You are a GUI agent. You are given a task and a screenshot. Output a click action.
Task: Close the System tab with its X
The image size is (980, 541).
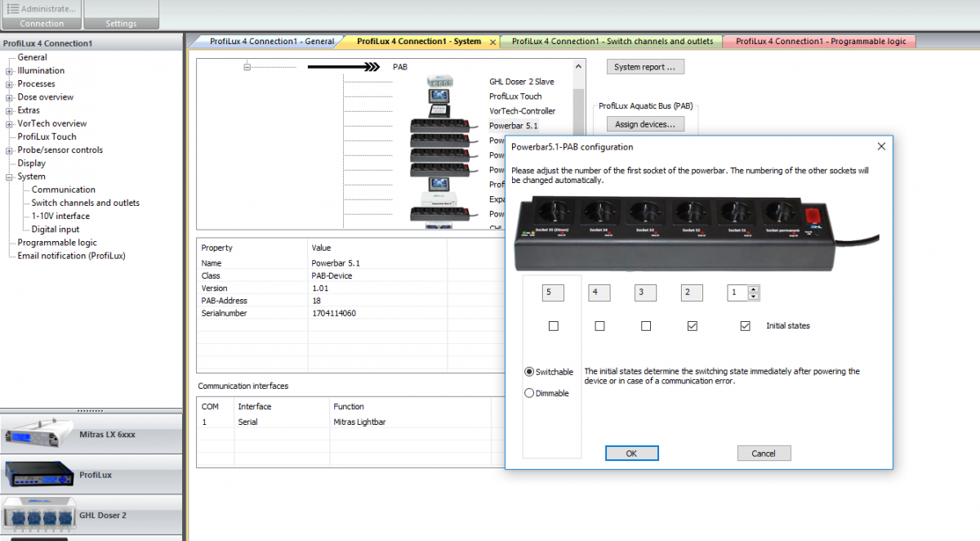coord(492,42)
